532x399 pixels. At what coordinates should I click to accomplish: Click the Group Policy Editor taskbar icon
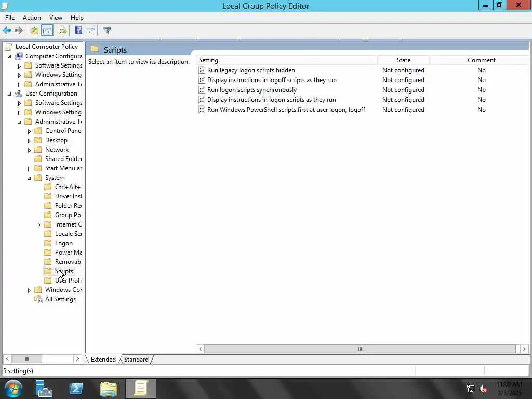pyautogui.click(x=140, y=389)
